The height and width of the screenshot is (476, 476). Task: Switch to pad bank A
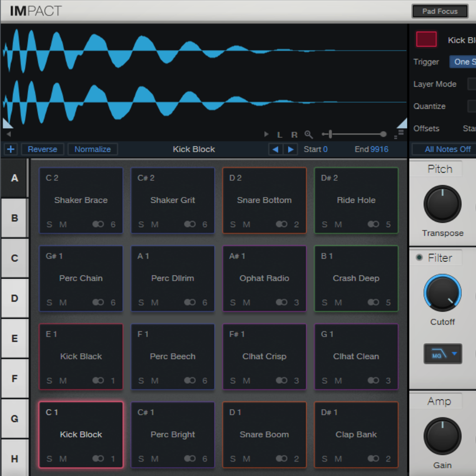[14, 178]
